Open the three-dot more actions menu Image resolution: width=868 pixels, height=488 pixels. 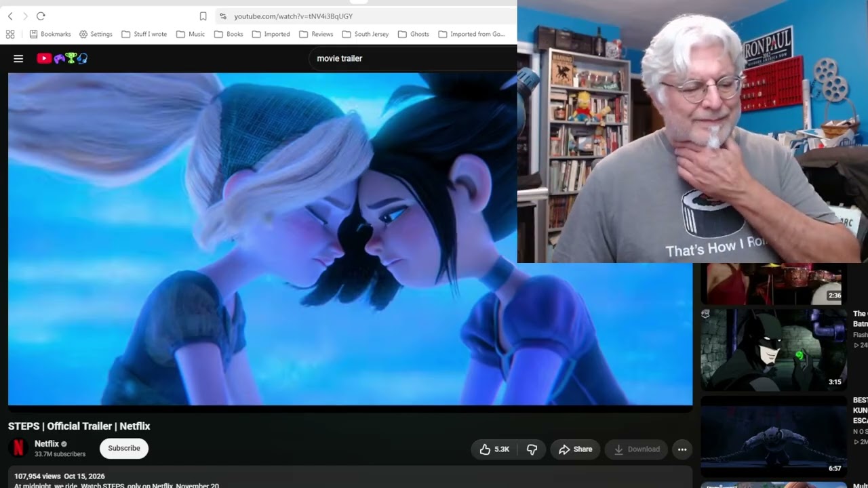tap(682, 449)
